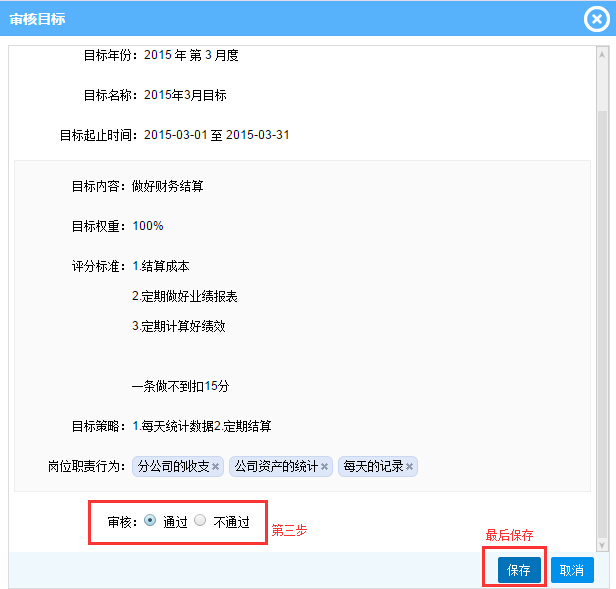Click the 目标策略 label
Viewport: 616px width, 589px height.
coord(98,426)
